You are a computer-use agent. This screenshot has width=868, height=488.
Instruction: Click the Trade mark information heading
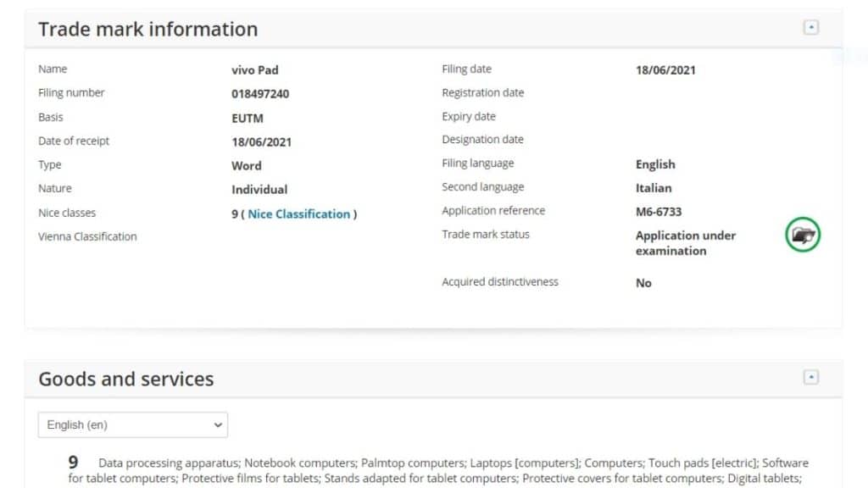coord(147,29)
